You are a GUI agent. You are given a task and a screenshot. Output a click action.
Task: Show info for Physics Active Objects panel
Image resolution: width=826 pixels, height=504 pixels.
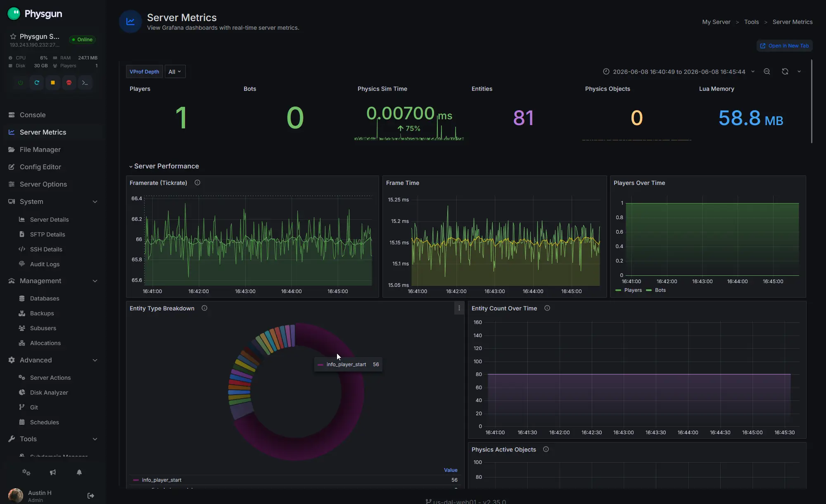tap(546, 449)
